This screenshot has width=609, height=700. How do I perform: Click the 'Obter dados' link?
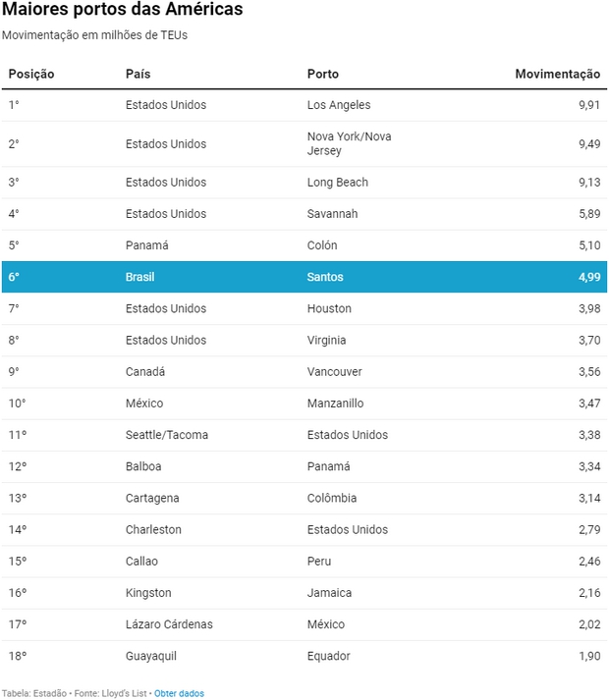179,693
